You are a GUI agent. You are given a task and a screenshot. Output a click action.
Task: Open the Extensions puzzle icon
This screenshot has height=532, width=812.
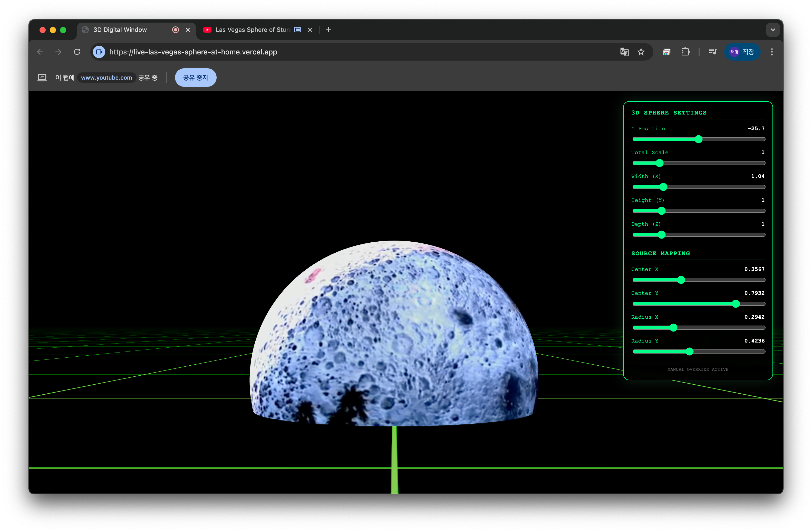pos(685,52)
